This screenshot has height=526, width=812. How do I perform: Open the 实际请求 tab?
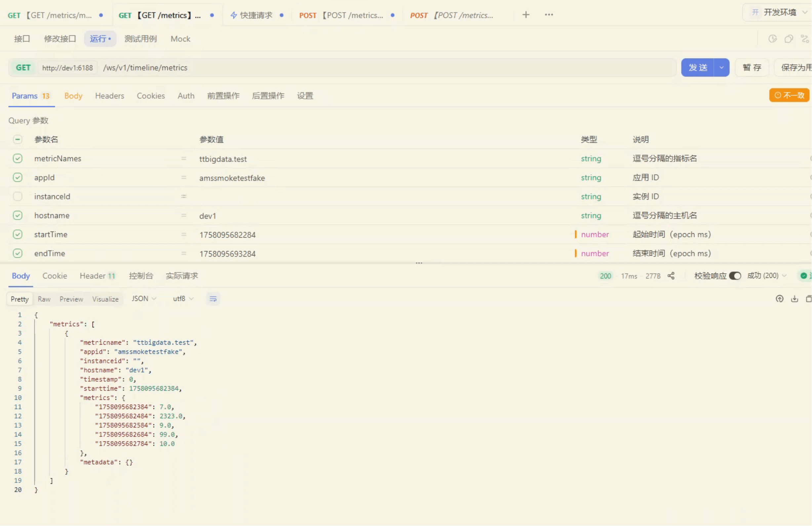coord(182,276)
